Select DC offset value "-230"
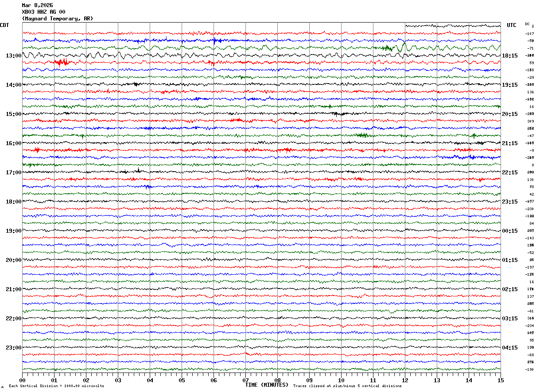The image size is (536, 392). pos(529,209)
